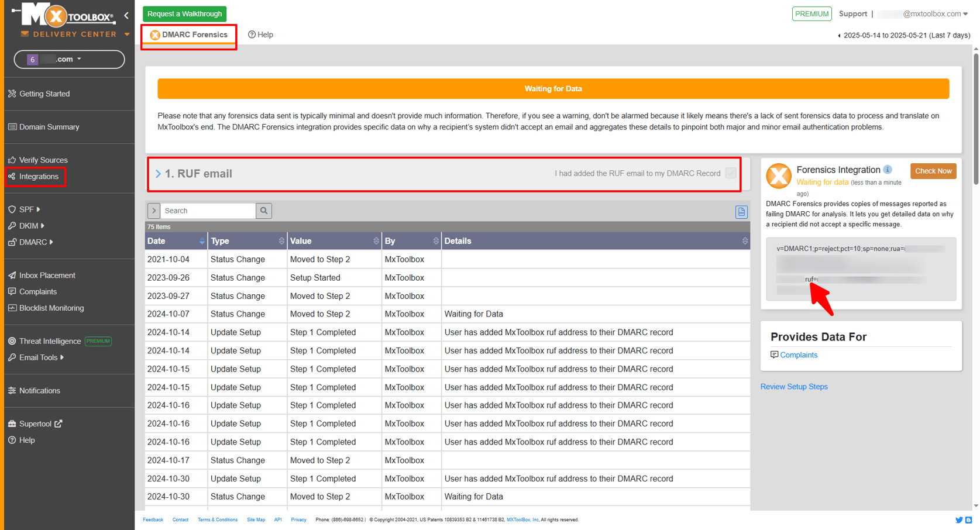
Task: Open the Twitter icon in footer
Action: 959,519
